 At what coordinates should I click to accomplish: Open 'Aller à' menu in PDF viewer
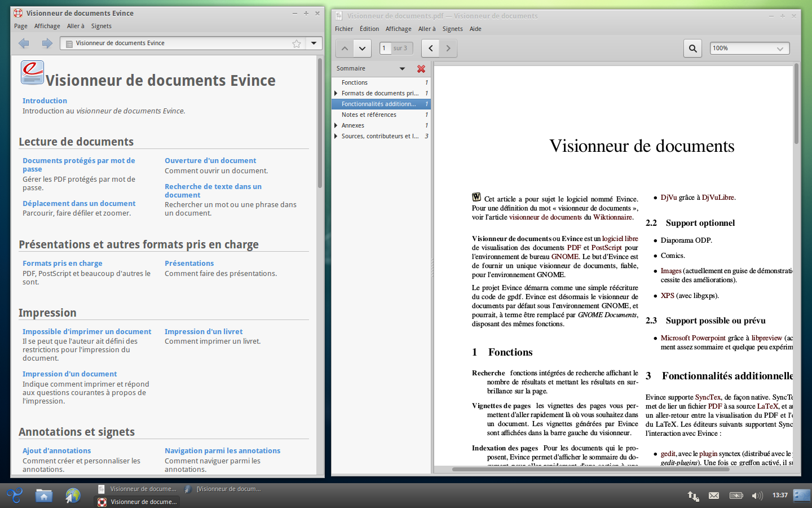427,29
